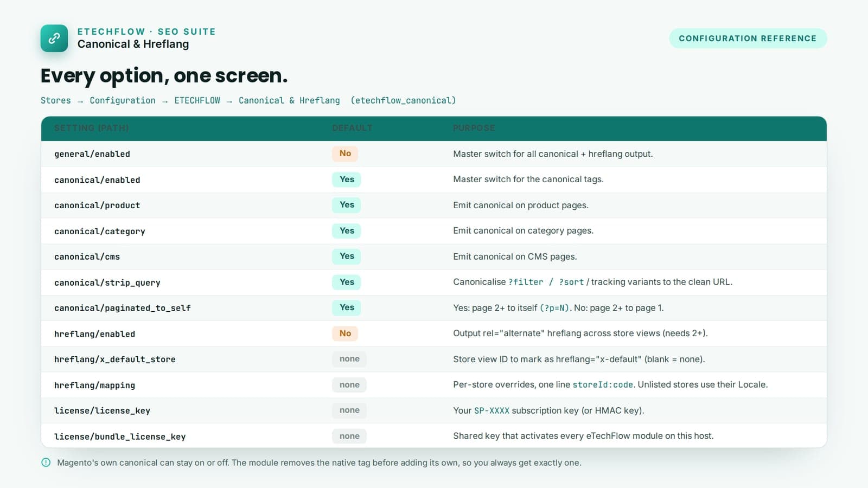Click the Magento's own canonical footnote text
Viewport: 868px width, 488px height.
click(x=319, y=463)
